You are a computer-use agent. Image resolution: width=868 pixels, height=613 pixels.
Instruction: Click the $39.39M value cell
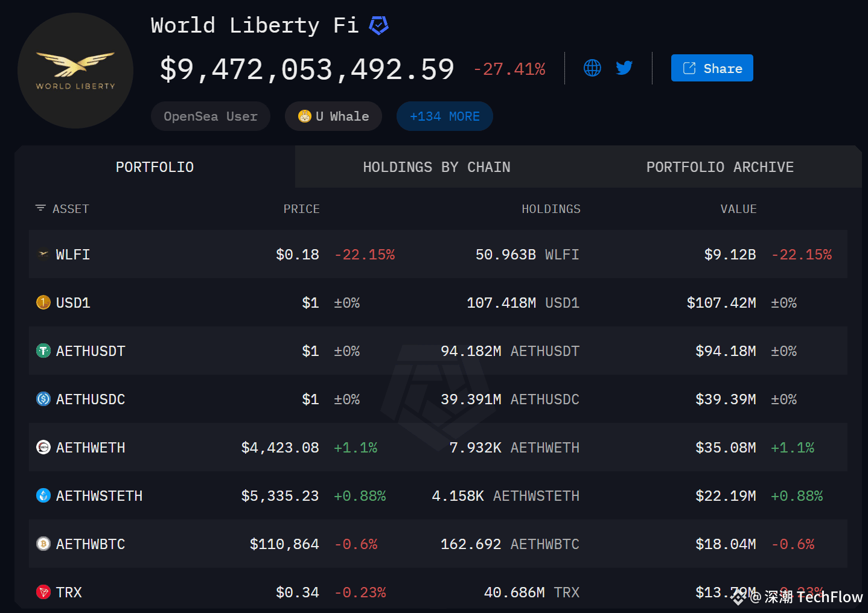(726, 399)
